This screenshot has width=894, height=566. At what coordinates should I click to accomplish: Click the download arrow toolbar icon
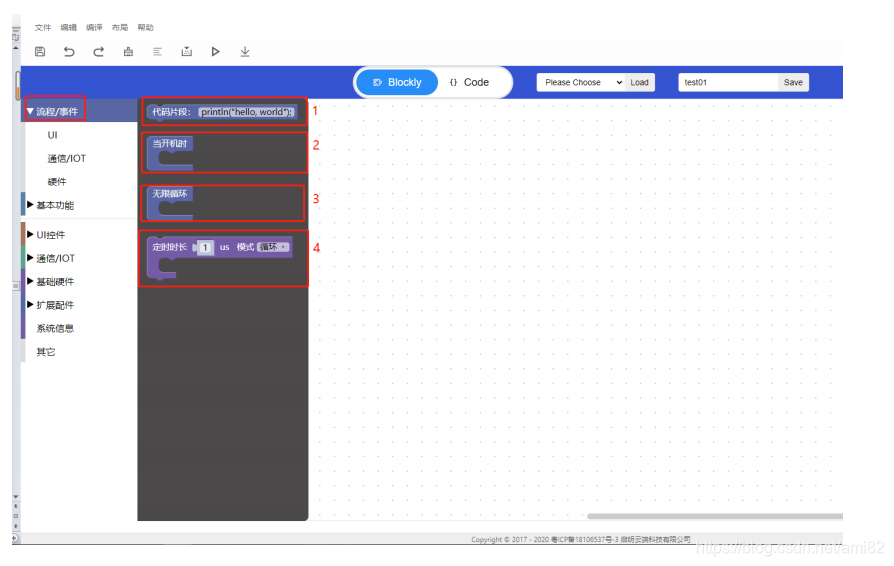(245, 51)
